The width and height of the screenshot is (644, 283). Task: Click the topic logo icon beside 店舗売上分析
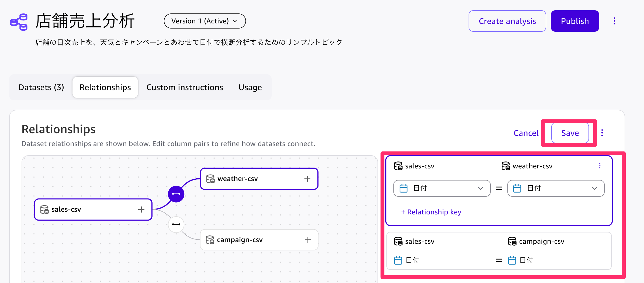pyautogui.click(x=19, y=22)
